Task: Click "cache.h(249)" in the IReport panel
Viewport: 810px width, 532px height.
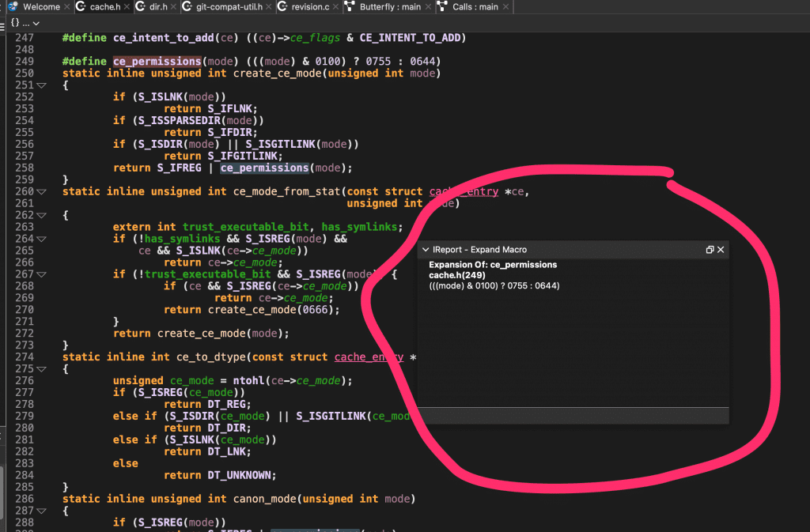Action: (x=457, y=275)
